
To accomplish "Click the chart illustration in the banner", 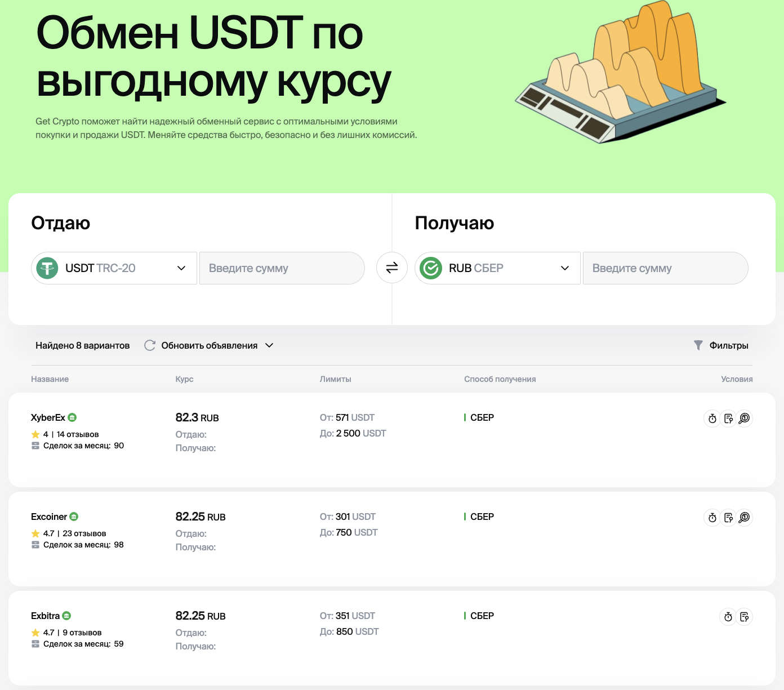I will (x=621, y=72).
